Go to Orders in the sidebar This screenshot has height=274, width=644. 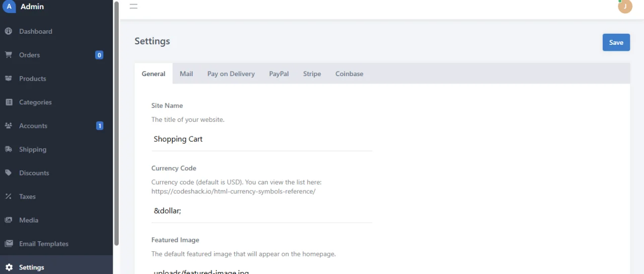pyautogui.click(x=56, y=55)
